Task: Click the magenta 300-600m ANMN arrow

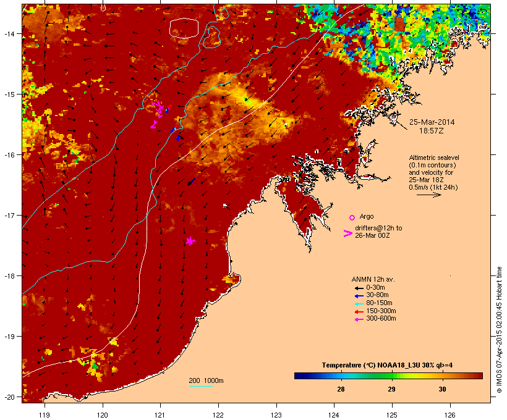Action: (x=359, y=319)
